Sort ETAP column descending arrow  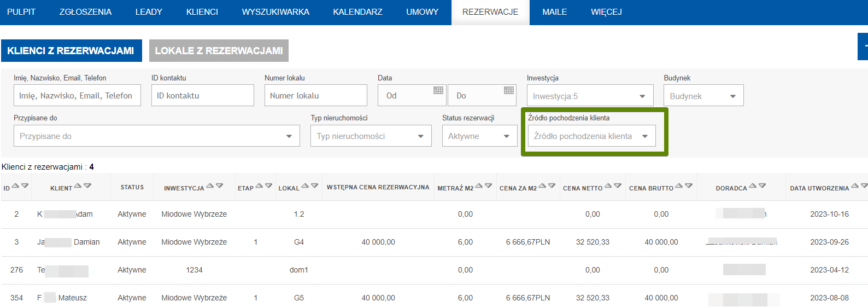269,186
